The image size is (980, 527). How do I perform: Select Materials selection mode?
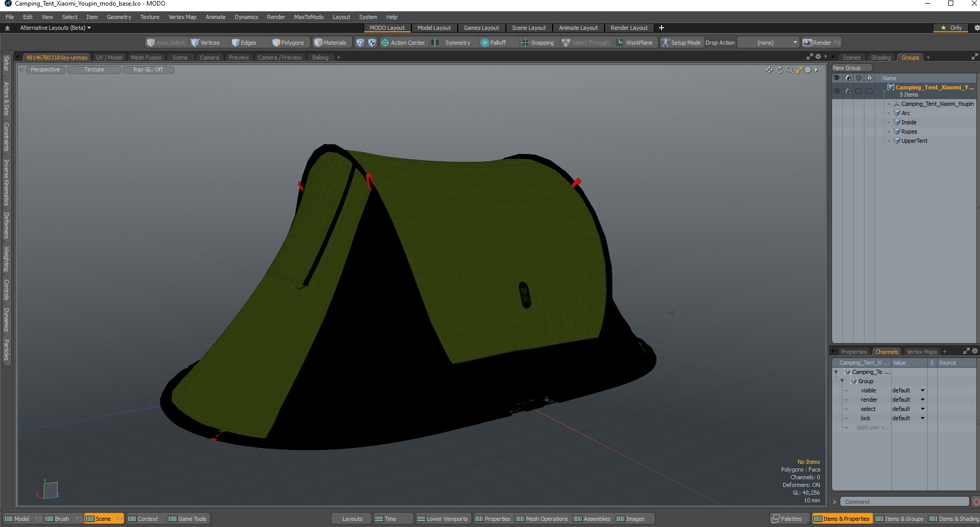tap(331, 43)
